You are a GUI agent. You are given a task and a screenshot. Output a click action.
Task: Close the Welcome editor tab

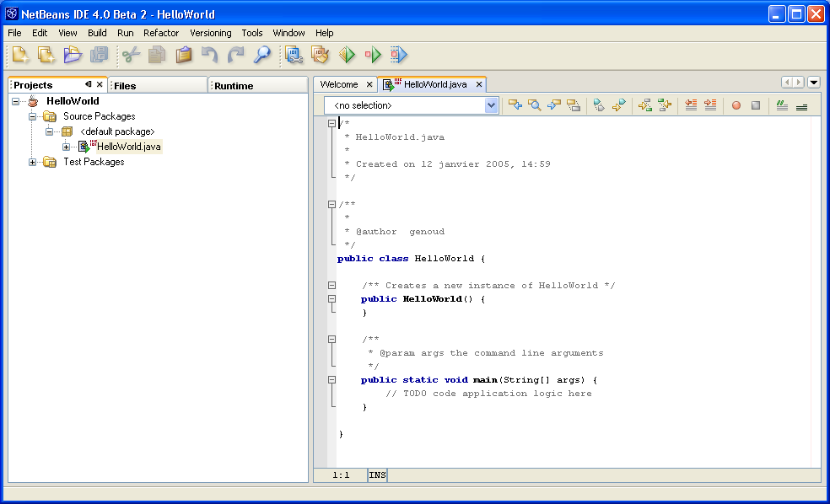pyautogui.click(x=369, y=84)
